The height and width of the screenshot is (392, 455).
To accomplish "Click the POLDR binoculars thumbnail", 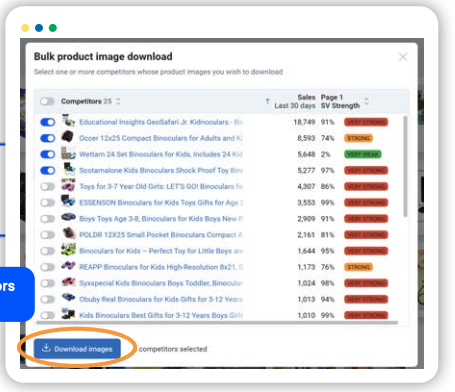I will click(69, 233).
